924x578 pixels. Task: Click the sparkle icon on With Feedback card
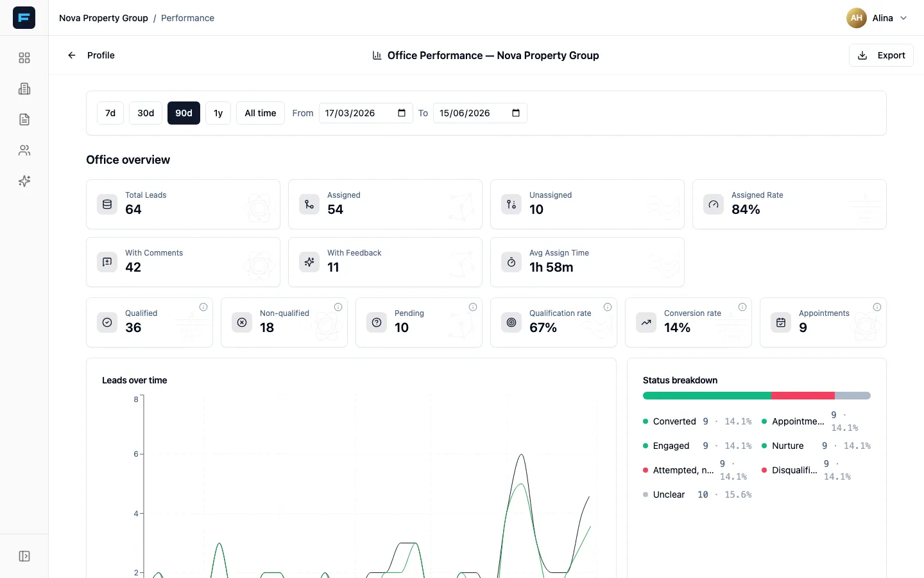[309, 262]
